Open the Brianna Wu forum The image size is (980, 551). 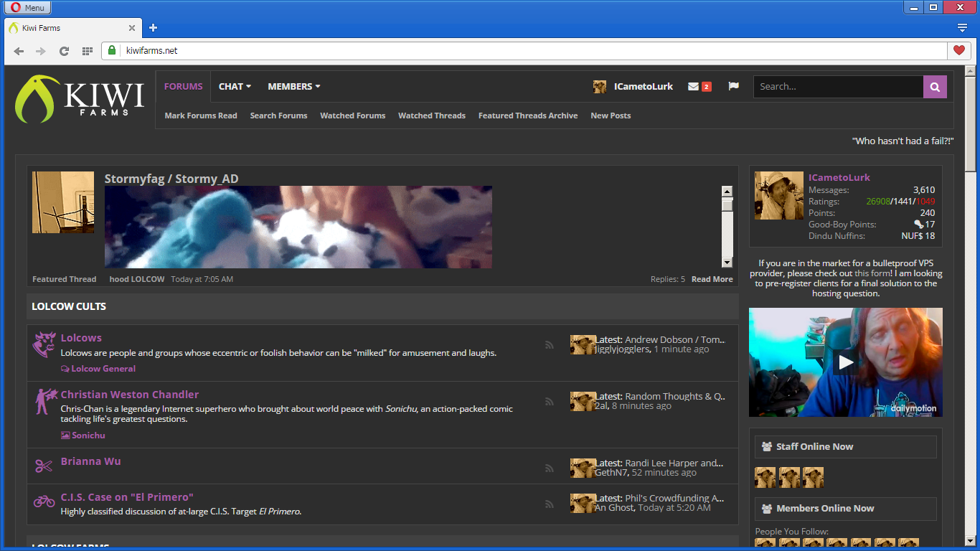91,461
